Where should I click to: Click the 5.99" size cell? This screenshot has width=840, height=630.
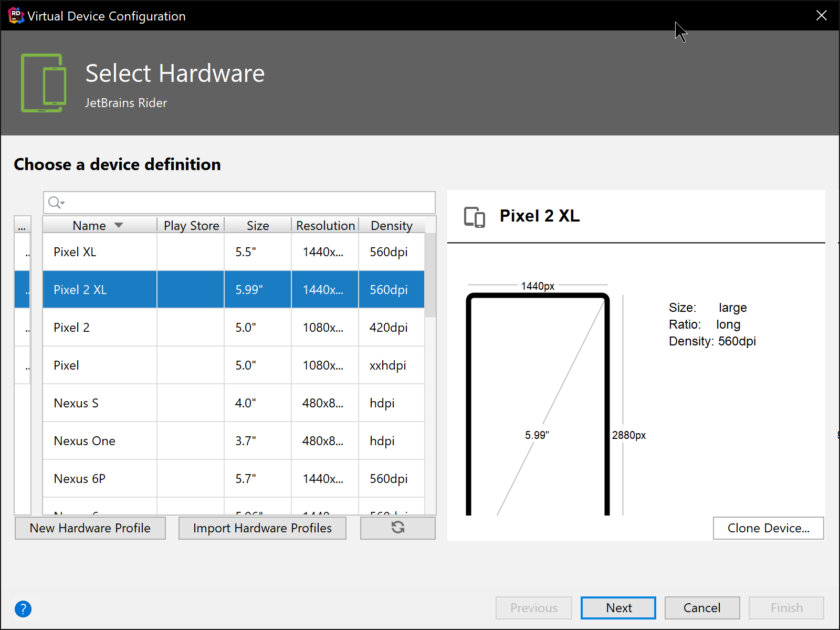pyautogui.click(x=258, y=290)
